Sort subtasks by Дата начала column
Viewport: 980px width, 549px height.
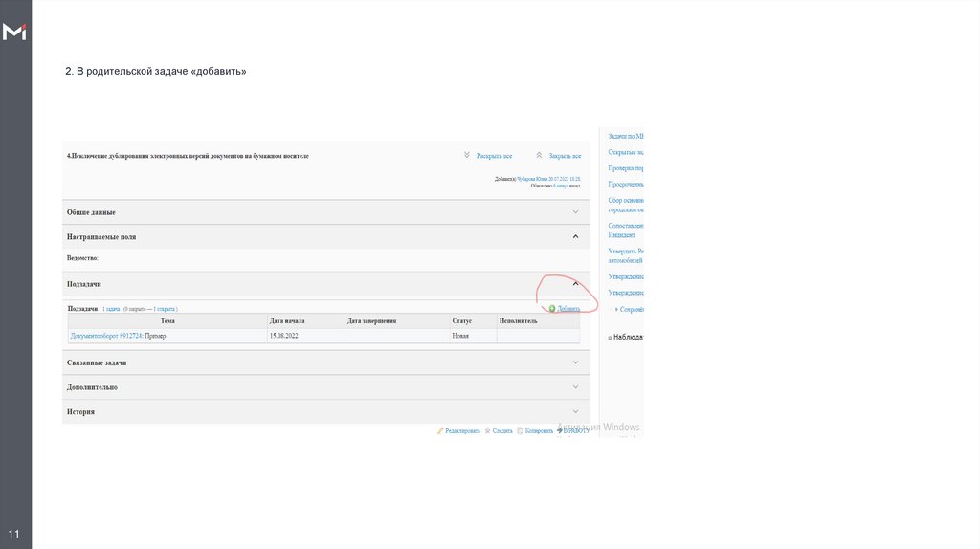[x=287, y=321]
